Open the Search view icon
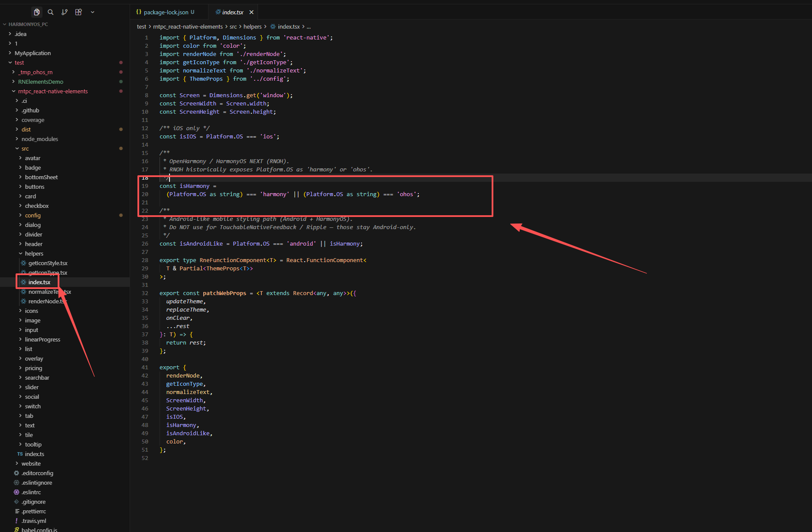The height and width of the screenshot is (532, 812). 51,12
